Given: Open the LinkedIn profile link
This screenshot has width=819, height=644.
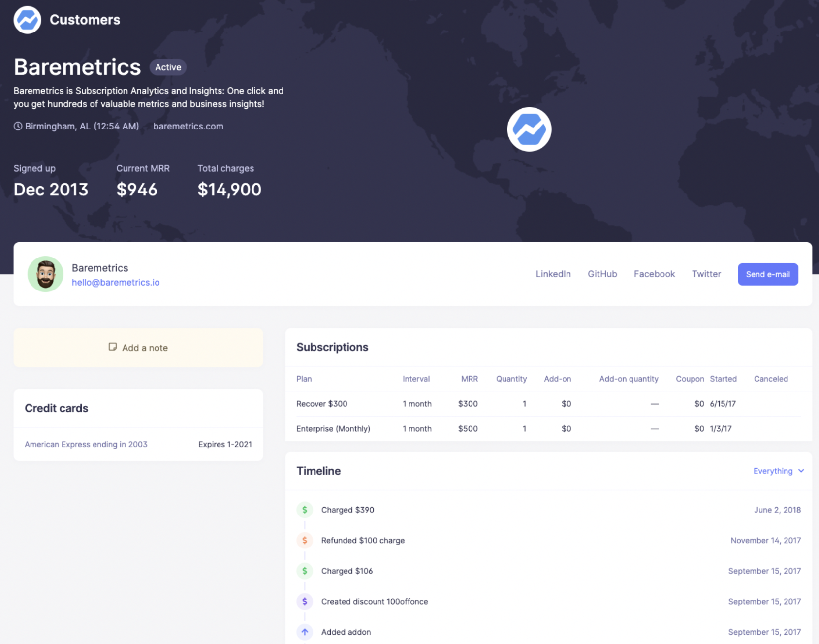Looking at the screenshot, I should pyautogui.click(x=553, y=274).
